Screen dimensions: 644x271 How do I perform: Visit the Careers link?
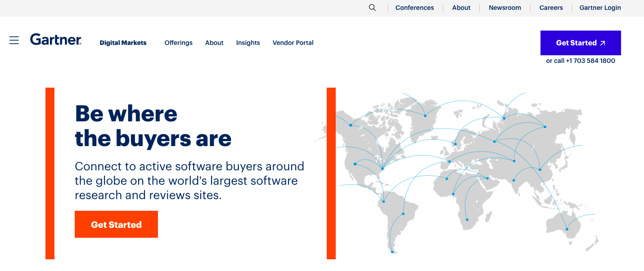tap(551, 8)
